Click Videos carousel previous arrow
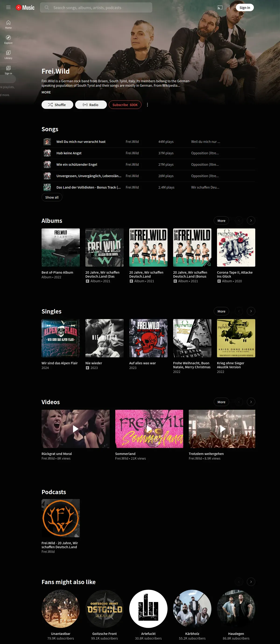The image size is (280, 644). point(239,402)
